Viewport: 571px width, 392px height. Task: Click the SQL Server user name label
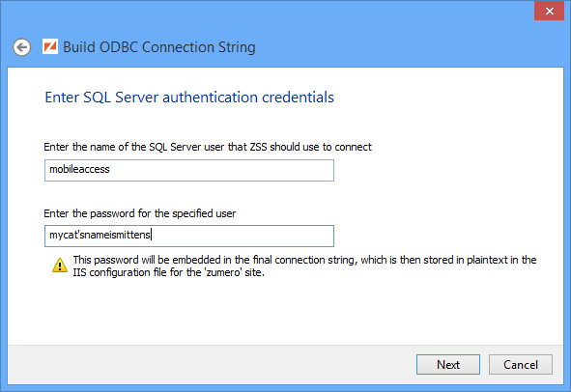coord(208,147)
